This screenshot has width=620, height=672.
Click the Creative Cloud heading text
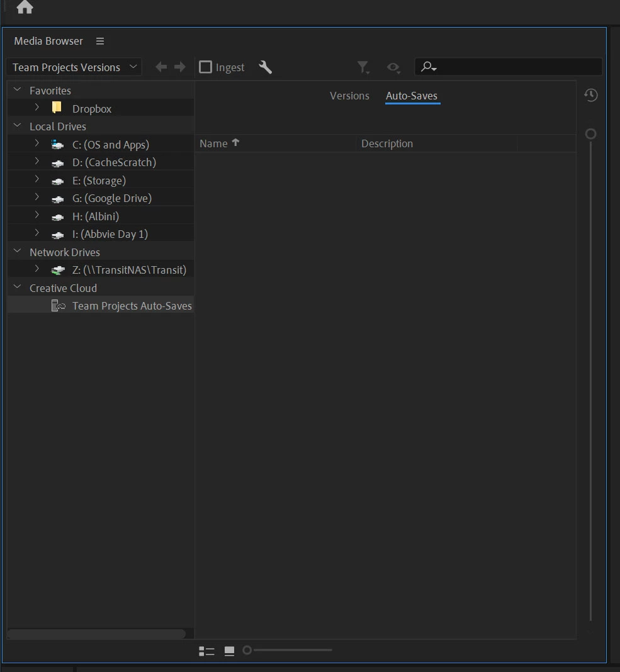[63, 288]
